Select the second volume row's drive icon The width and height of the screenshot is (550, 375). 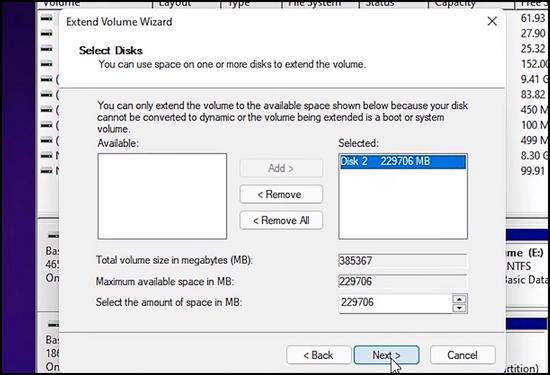coord(47,33)
